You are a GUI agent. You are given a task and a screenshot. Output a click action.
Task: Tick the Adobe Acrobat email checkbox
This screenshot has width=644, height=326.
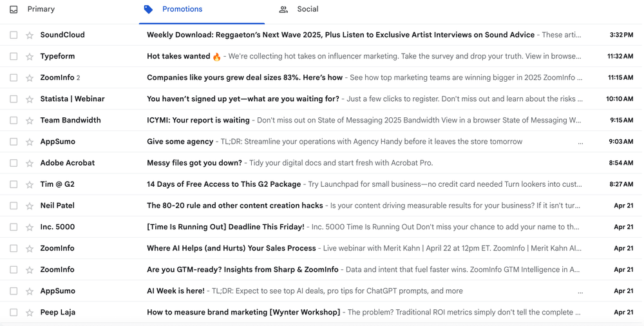pyautogui.click(x=14, y=163)
